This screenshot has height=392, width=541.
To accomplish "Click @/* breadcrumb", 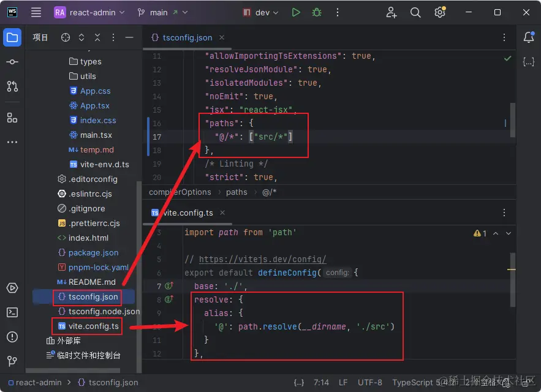I will [269, 192].
